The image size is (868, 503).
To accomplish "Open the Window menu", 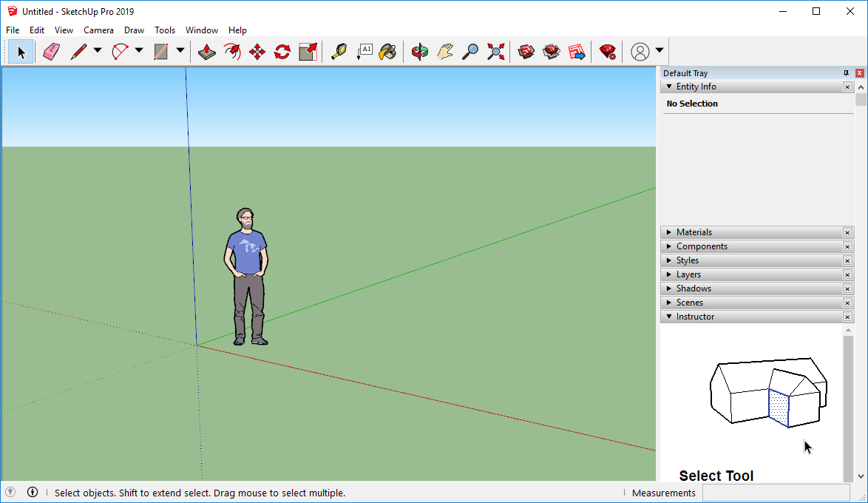I will click(x=202, y=30).
